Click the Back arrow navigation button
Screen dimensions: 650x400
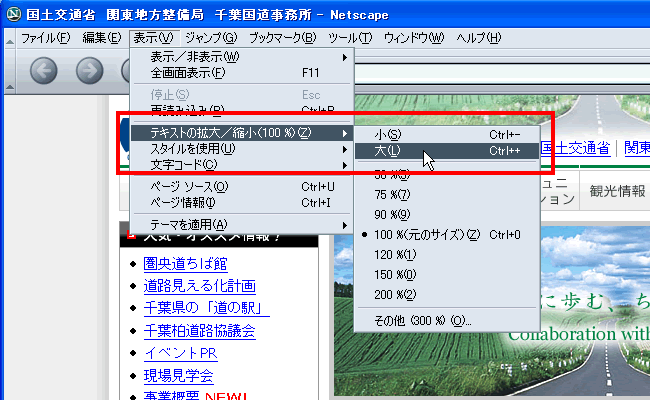44,71
